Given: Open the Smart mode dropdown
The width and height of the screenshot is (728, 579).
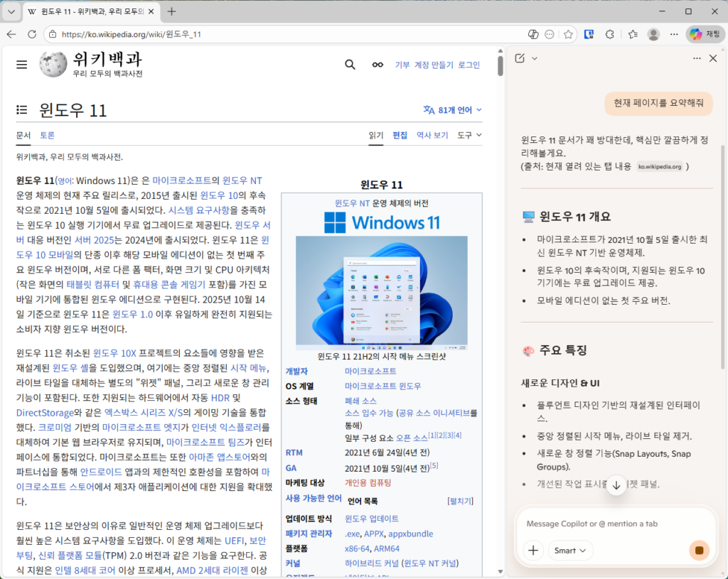Looking at the screenshot, I should 572,550.
